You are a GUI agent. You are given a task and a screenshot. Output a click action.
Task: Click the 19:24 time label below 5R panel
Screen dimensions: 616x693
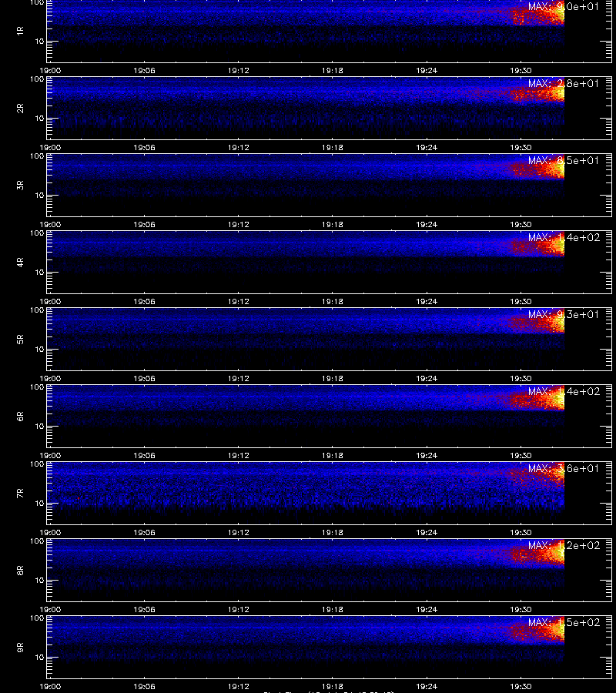(427, 378)
